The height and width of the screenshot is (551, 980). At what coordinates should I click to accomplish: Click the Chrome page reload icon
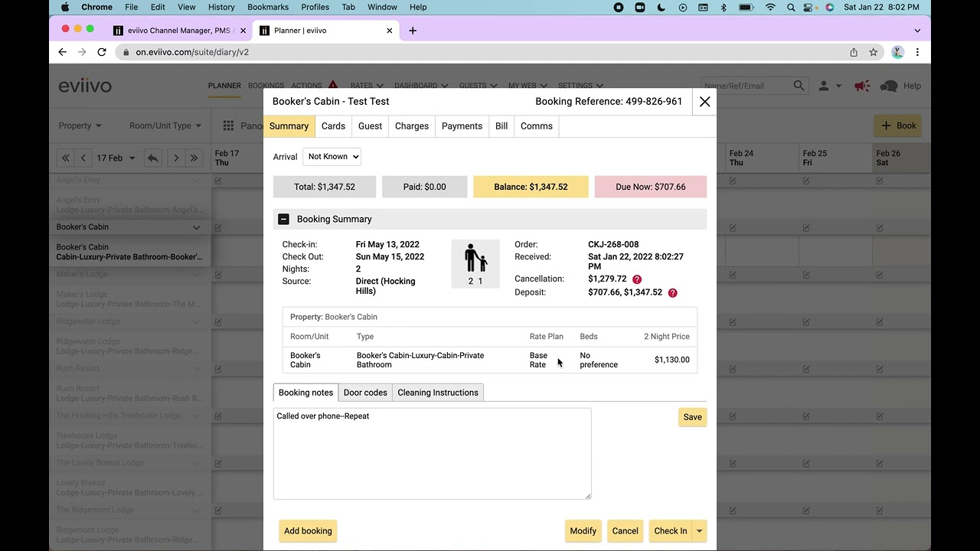coord(102,52)
